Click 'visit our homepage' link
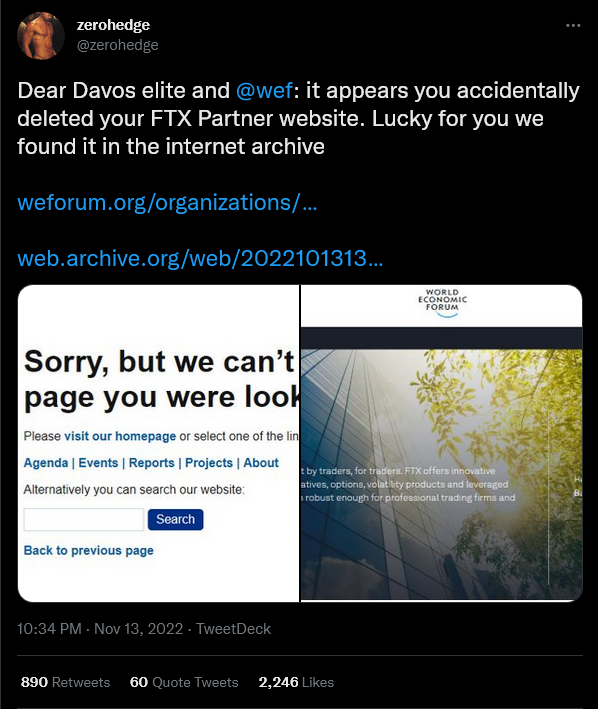This screenshot has height=709, width=598. (x=120, y=436)
